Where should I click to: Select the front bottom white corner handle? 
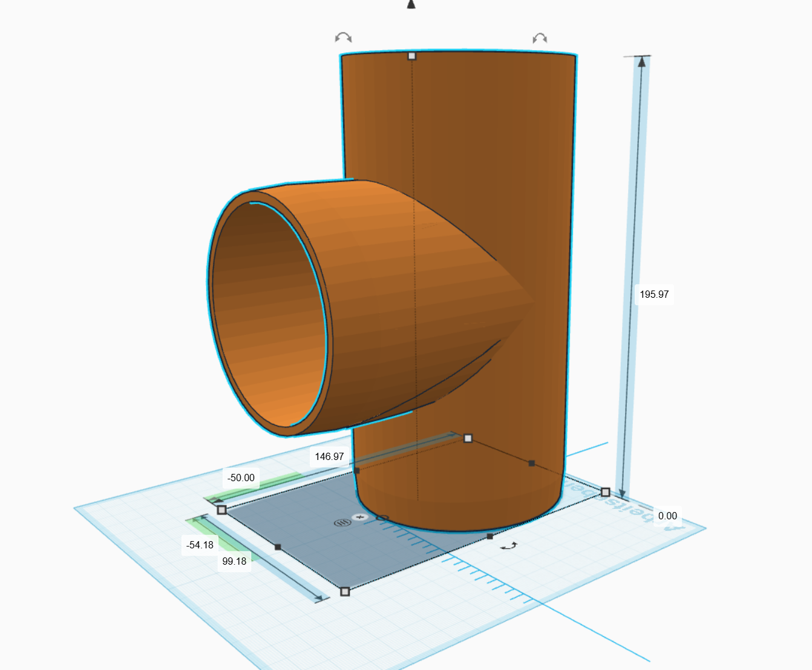[x=345, y=591]
